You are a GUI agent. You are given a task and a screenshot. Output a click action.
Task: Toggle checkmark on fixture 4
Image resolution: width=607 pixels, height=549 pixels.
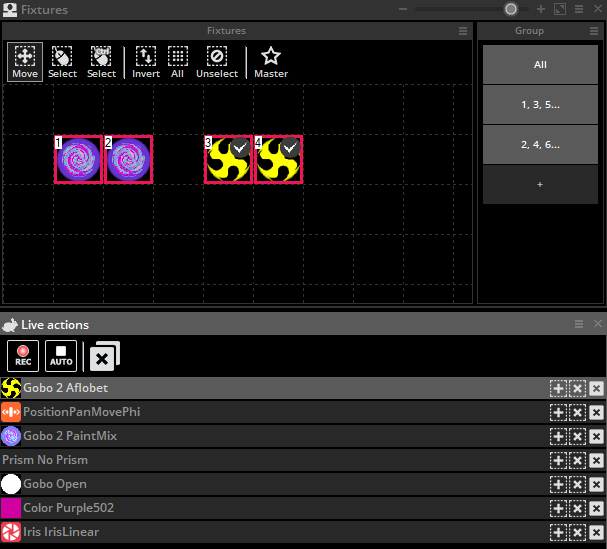290,148
